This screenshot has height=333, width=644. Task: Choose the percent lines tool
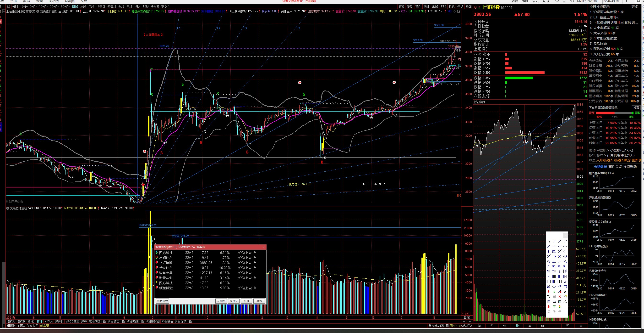(x=549, y=271)
